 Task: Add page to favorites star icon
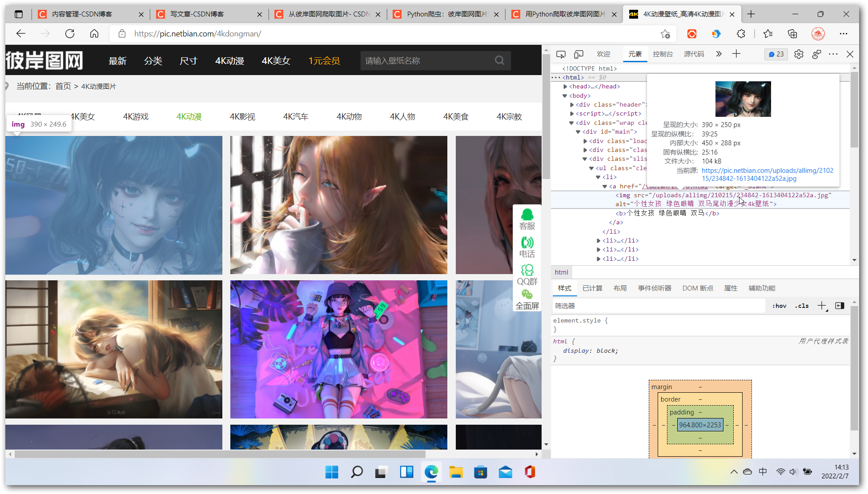665,34
